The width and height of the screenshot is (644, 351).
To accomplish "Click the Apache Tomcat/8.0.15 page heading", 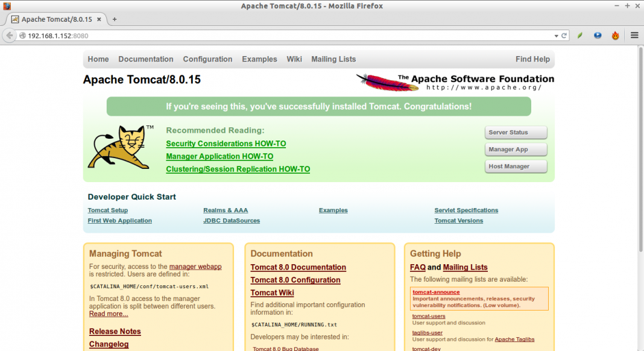I will (142, 80).
